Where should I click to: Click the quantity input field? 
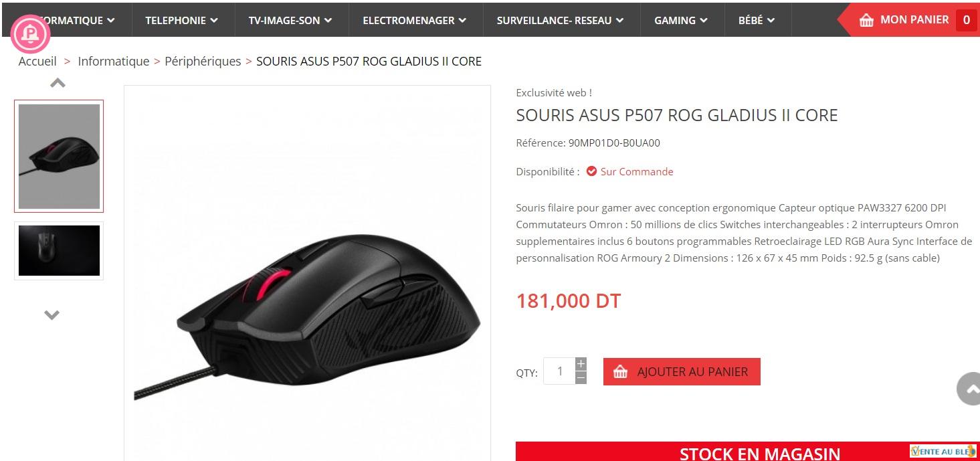point(559,371)
